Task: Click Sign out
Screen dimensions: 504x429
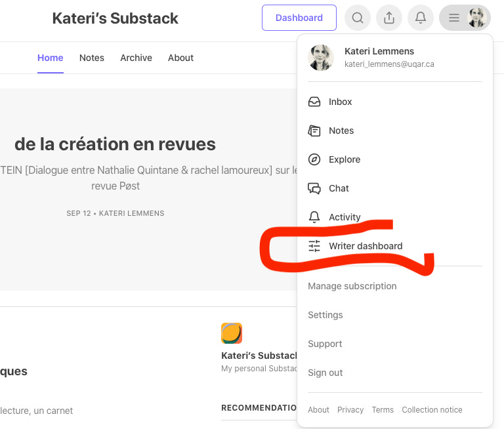Action: pos(325,373)
